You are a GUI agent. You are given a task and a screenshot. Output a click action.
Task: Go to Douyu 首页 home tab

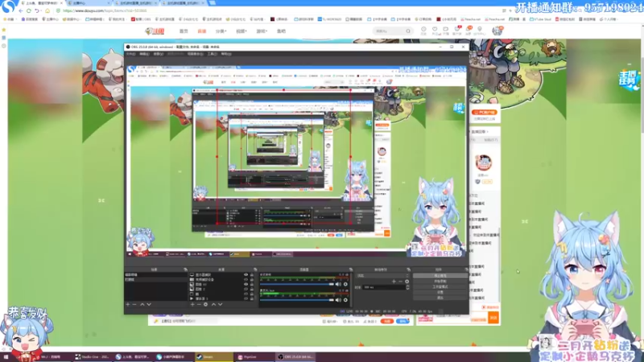pyautogui.click(x=184, y=31)
